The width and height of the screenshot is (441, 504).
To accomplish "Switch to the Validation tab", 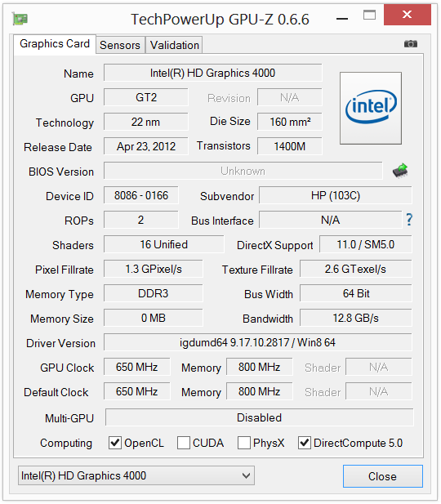I will (175, 45).
